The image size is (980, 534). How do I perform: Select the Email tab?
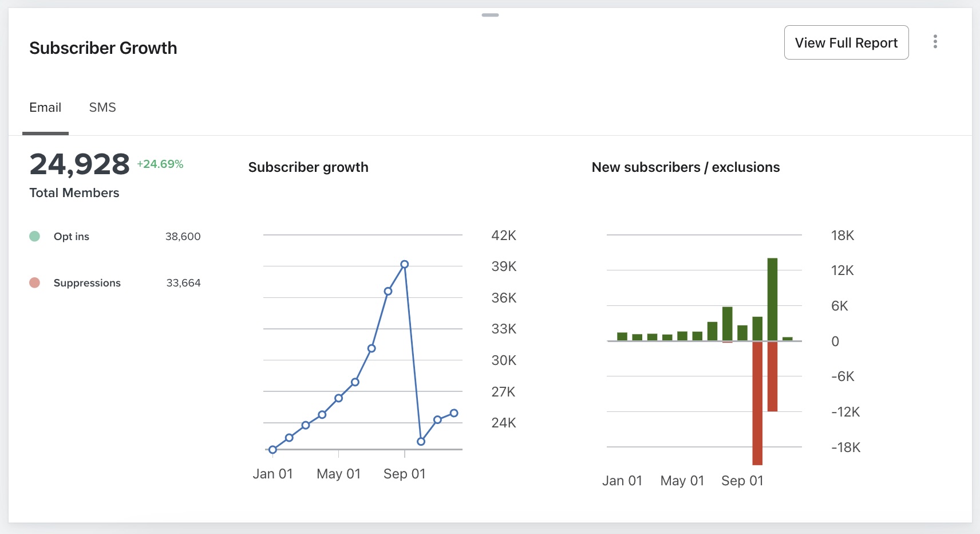(x=45, y=107)
